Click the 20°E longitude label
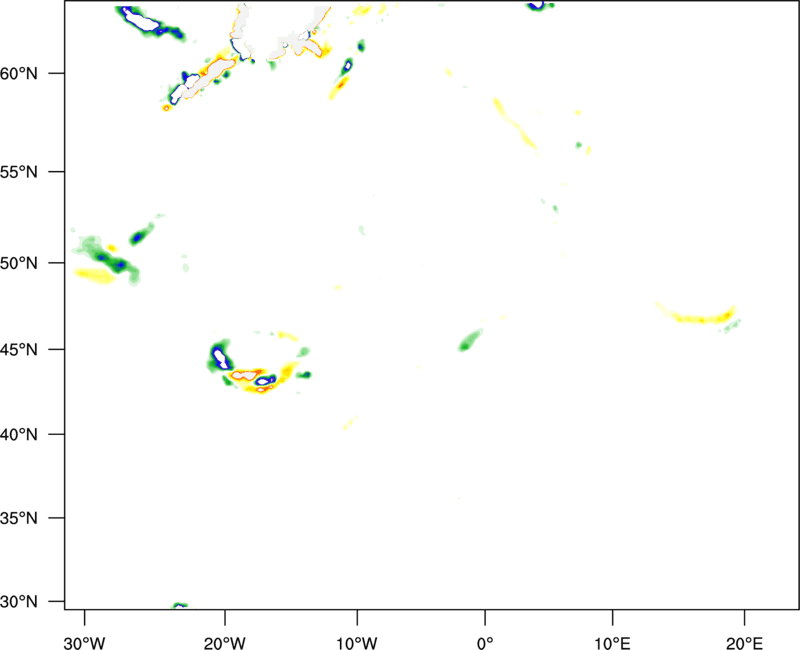 click(x=744, y=643)
